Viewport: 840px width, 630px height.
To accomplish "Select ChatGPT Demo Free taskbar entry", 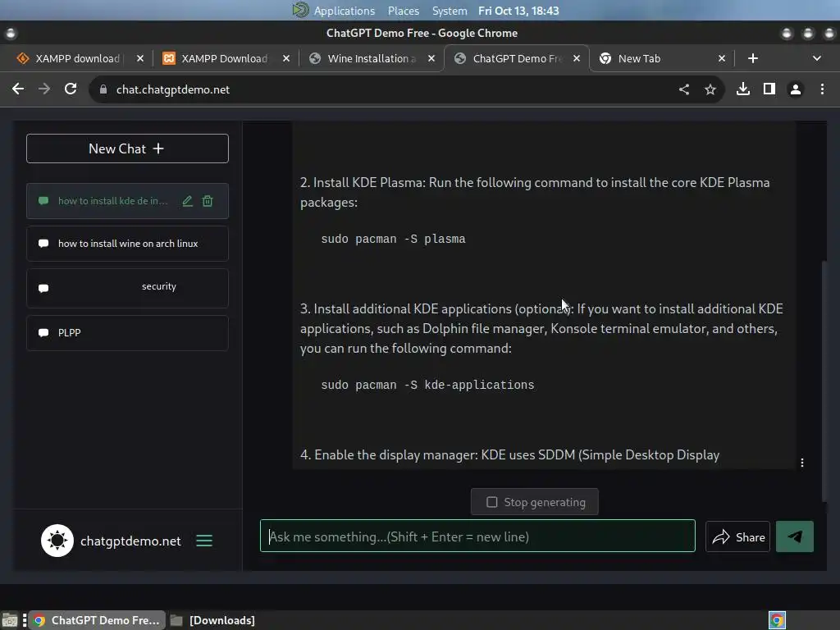I will pos(98,620).
